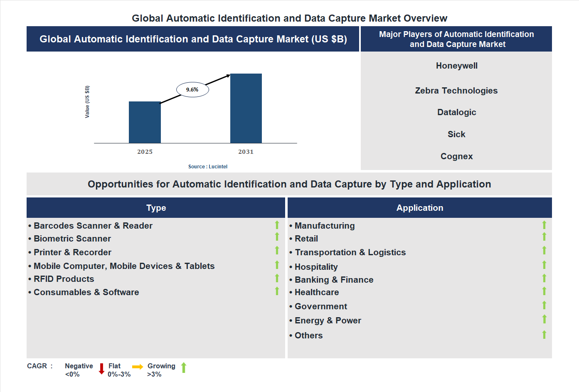The height and width of the screenshot is (392, 579).
Task: Click the green arrow next to RFID Products
Action: coord(277,279)
